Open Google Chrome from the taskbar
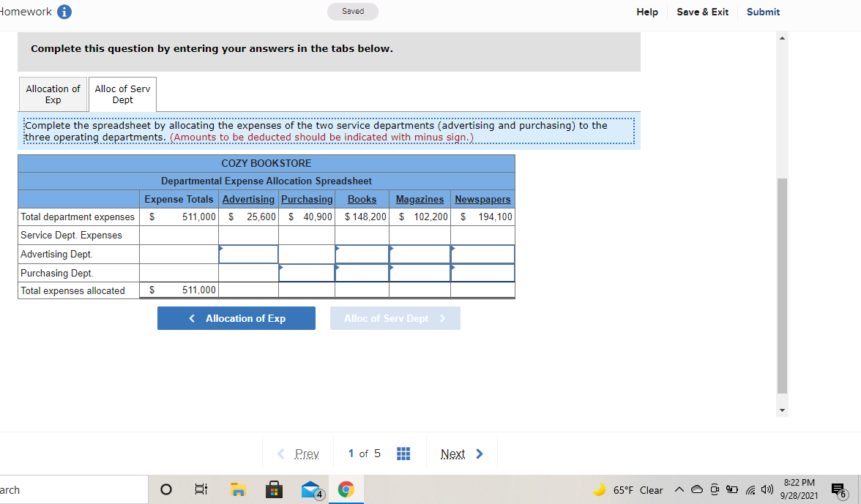 coord(346,489)
